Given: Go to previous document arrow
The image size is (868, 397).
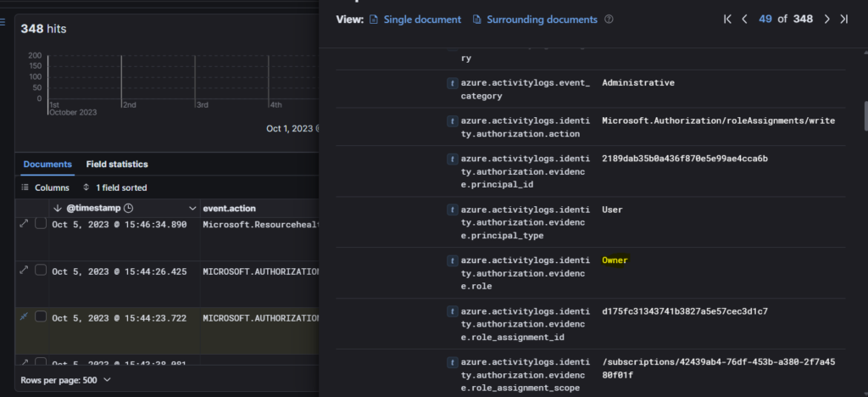Looking at the screenshot, I should click(744, 20).
